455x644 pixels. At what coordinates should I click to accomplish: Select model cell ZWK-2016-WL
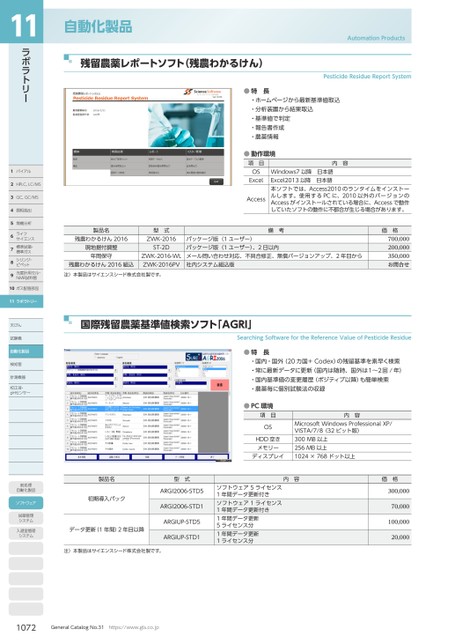click(x=161, y=256)
